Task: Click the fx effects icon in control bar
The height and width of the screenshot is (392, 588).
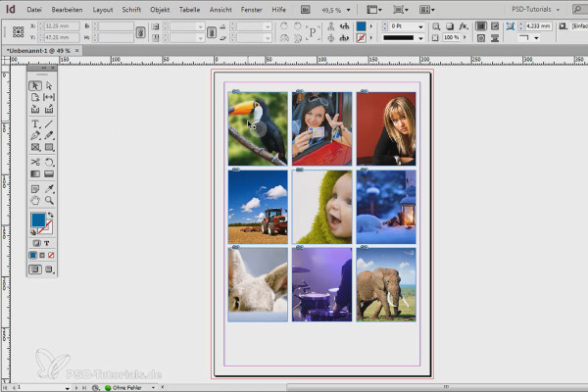Action: point(464,26)
